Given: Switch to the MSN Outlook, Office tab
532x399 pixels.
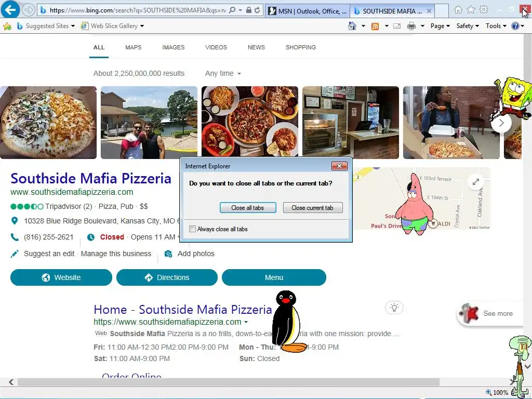Looking at the screenshot, I should tap(308, 11).
